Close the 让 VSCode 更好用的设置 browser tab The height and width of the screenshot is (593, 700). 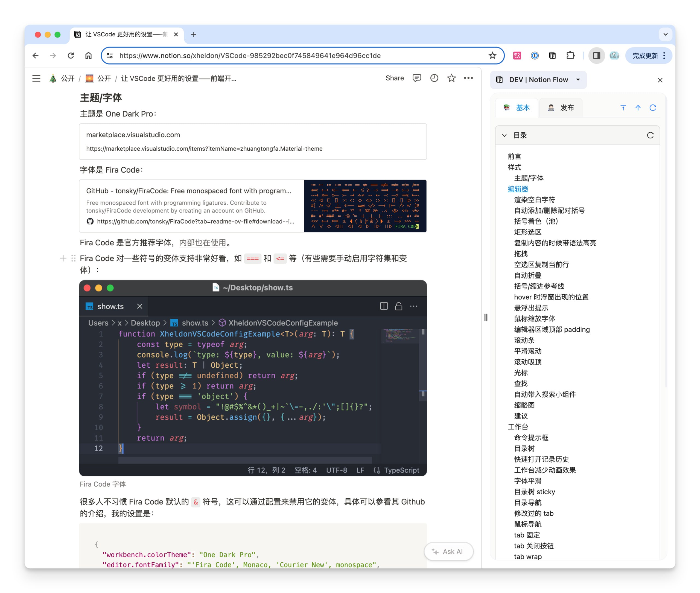176,35
